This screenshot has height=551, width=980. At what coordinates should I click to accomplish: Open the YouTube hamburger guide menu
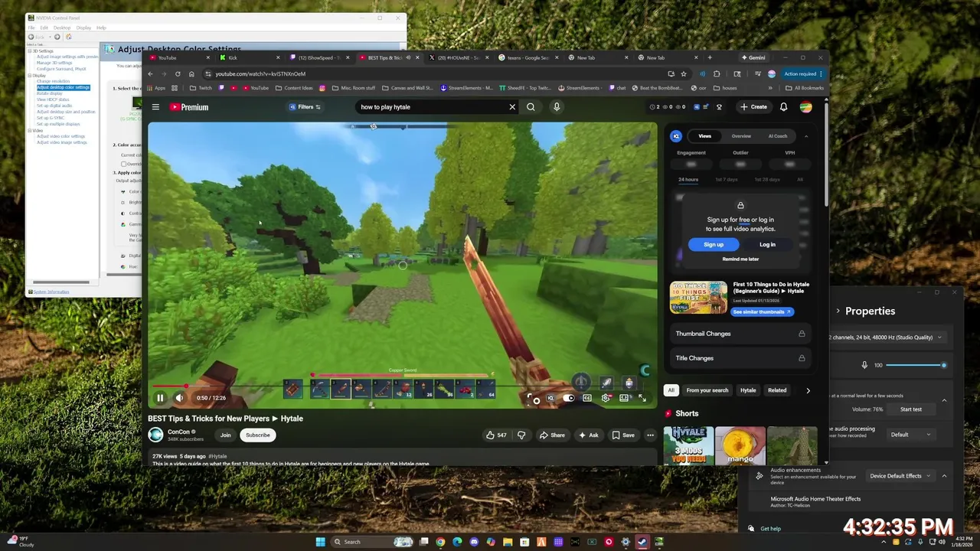[x=155, y=107]
